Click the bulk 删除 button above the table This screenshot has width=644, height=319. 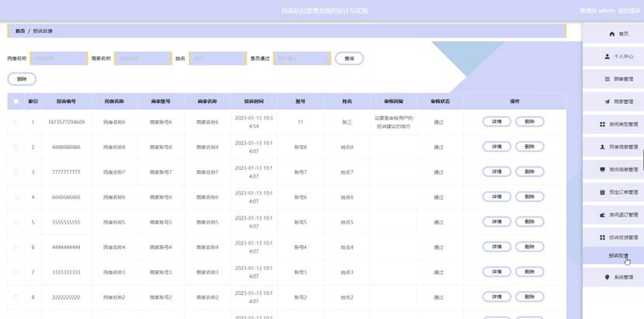tap(22, 79)
